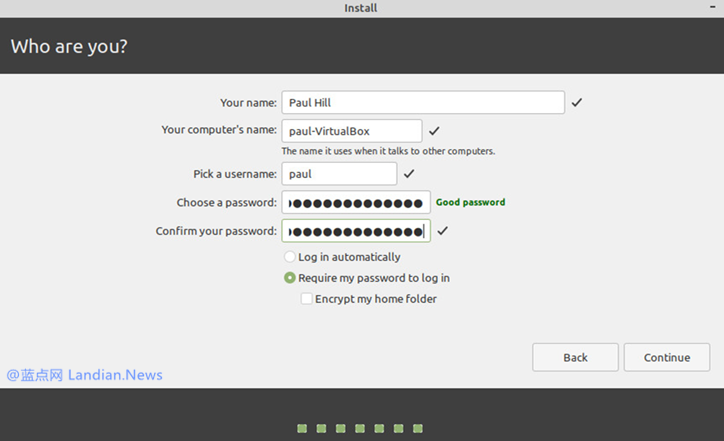The width and height of the screenshot is (724, 441).
Task: Focus the Confirm your password field
Action: coord(356,231)
